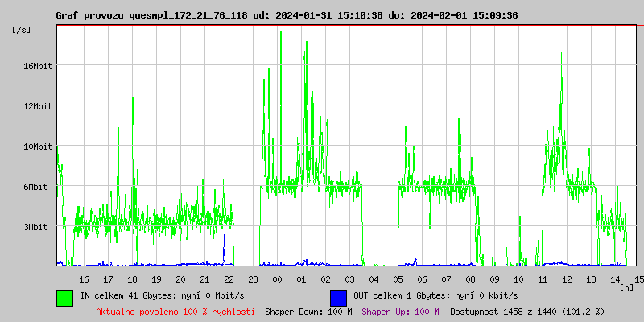Select the 00 midnight hour marker
This screenshot has height=322, width=644.
(277, 279)
